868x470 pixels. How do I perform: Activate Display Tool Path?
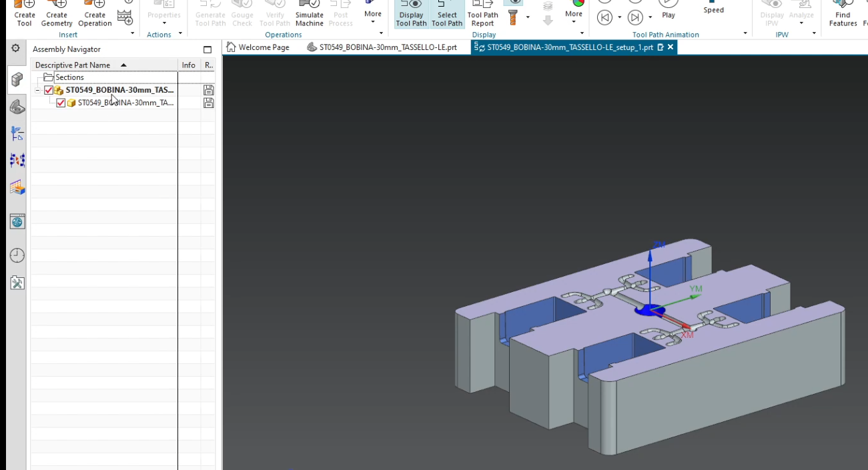[x=410, y=15]
